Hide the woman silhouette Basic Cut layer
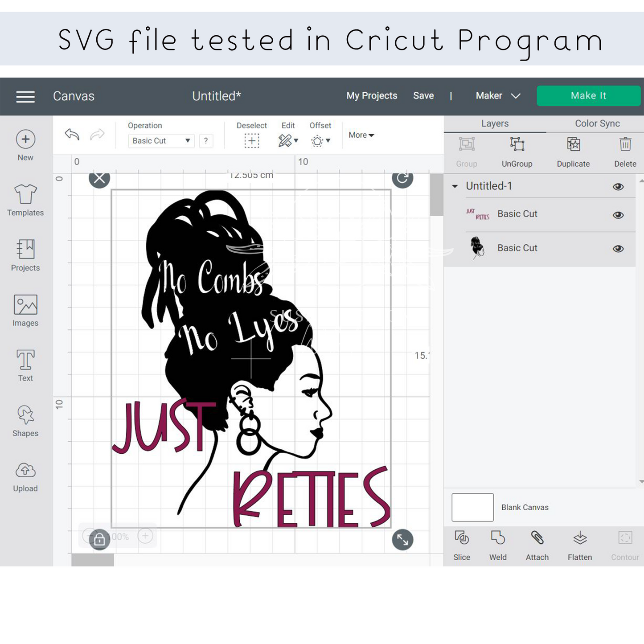 (618, 249)
